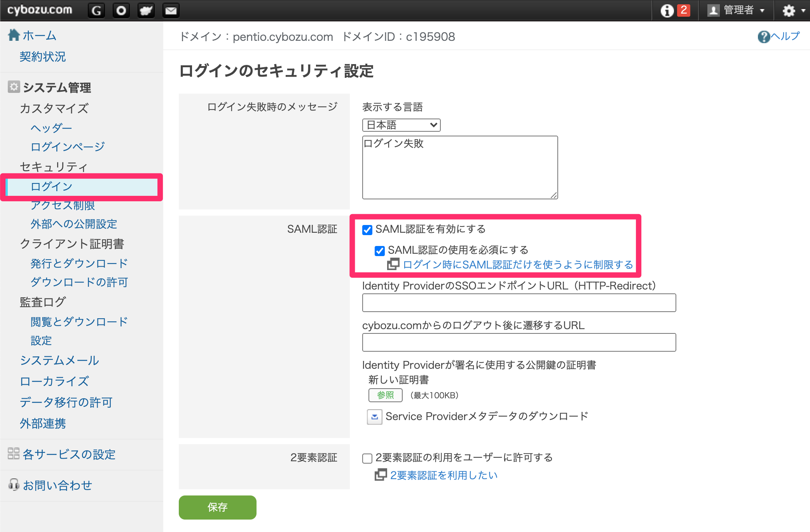The width and height of the screenshot is (810, 532).
Task: Open 2要素認証を利用したい link
Action: tap(444, 475)
